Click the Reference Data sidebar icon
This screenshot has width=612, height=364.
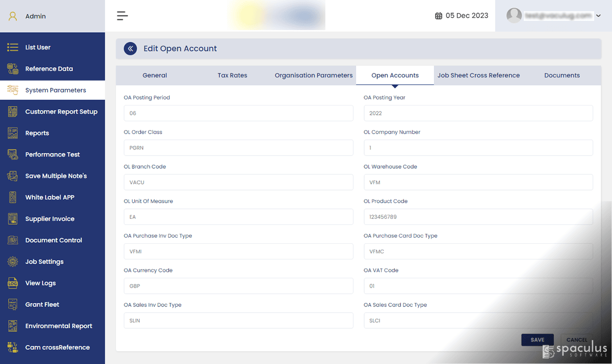(13, 69)
